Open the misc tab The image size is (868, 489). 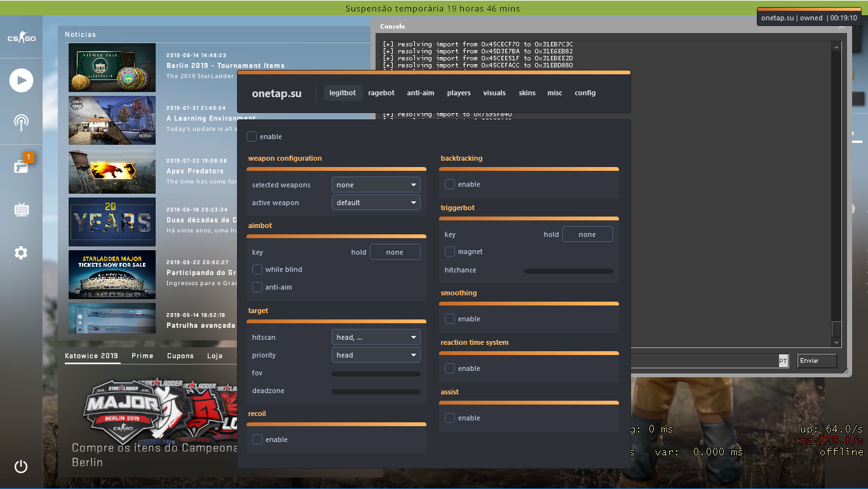[555, 93]
